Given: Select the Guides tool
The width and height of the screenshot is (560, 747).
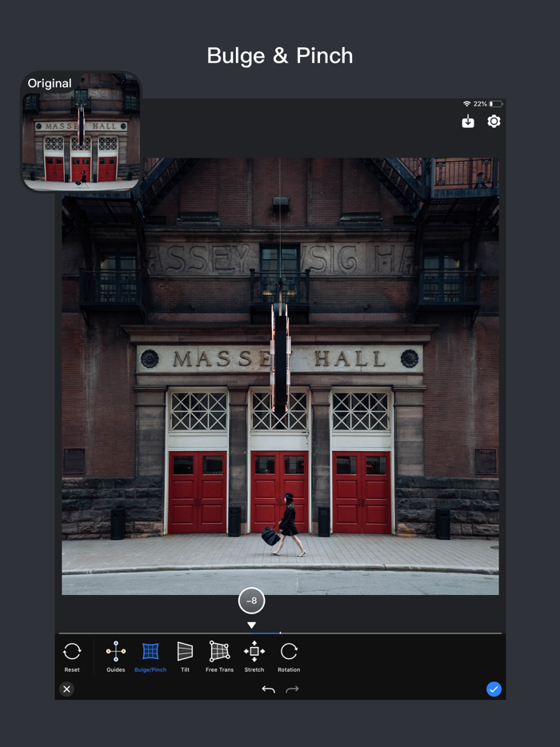Looking at the screenshot, I should pos(116,657).
